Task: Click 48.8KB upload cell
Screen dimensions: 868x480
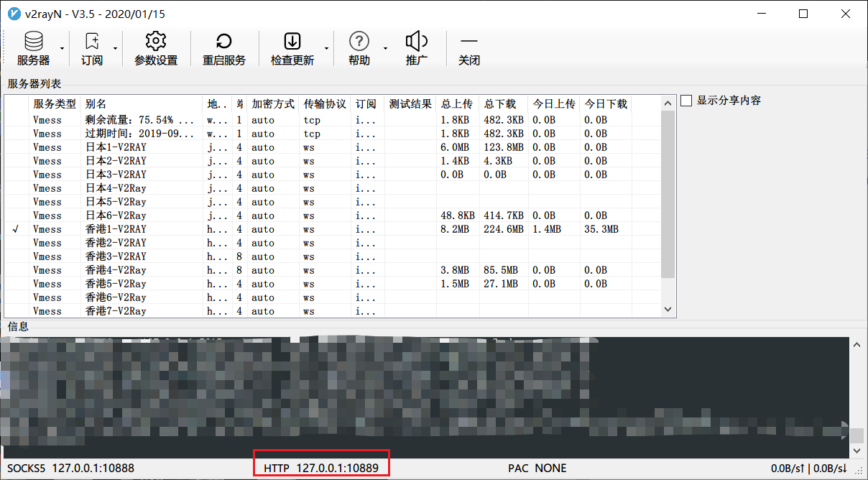Action: pos(458,216)
